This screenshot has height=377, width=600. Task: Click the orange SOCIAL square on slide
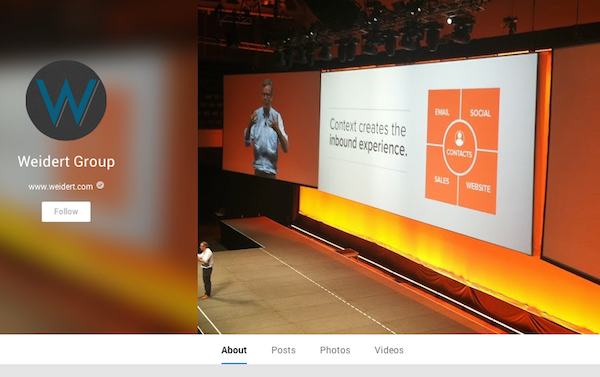481,117
